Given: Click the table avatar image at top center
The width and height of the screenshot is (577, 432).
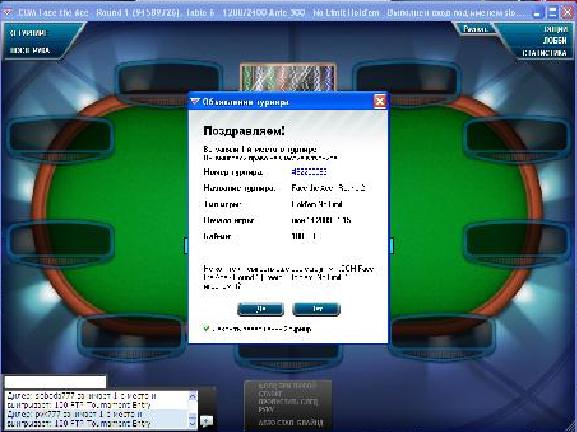Looking at the screenshot, I should point(288,78).
